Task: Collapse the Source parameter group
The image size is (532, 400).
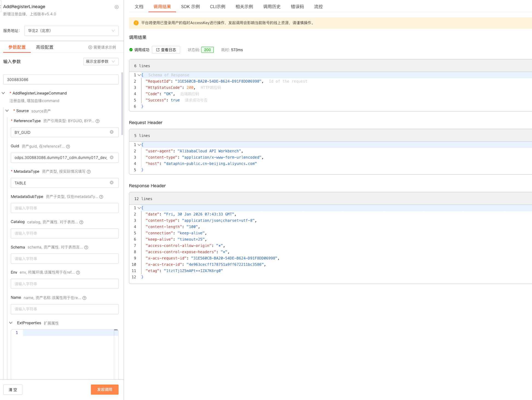Action: [x=7, y=111]
